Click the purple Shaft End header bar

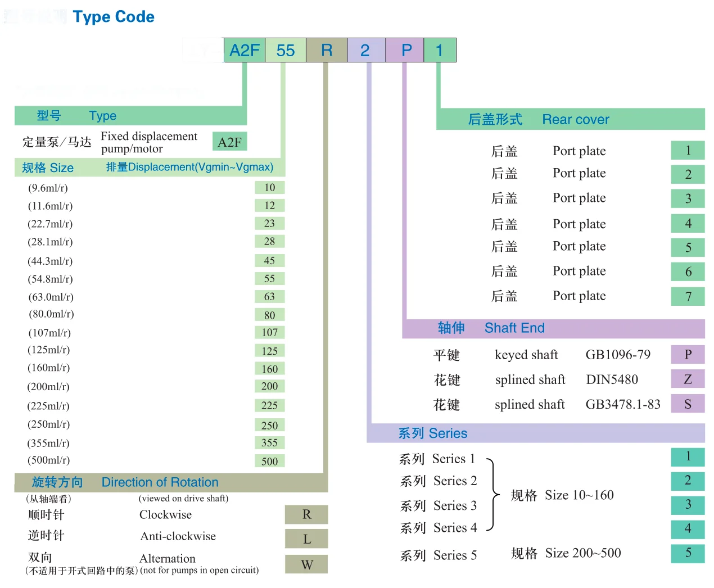(x=553, y=328)
